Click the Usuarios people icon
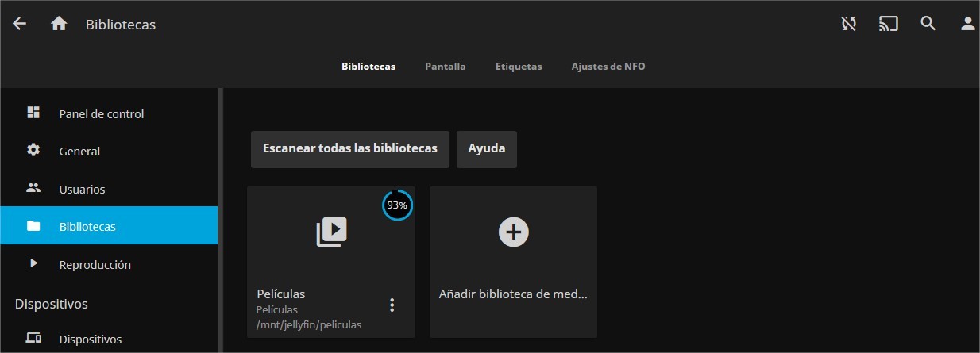The image size is (980, 353). pyautogui.click(x=33, y=188)
